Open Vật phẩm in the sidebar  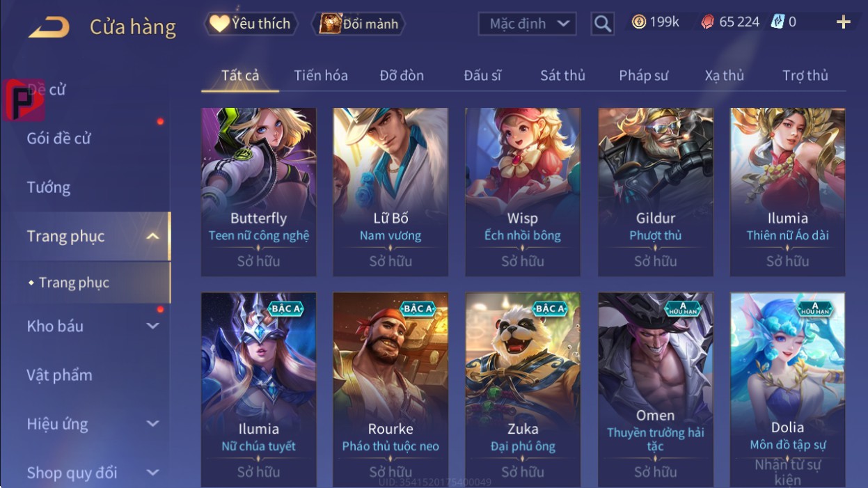59,375
